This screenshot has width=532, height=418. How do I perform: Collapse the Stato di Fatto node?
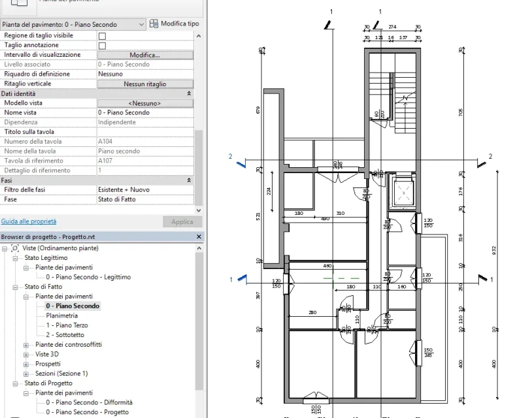coord(15,287)
